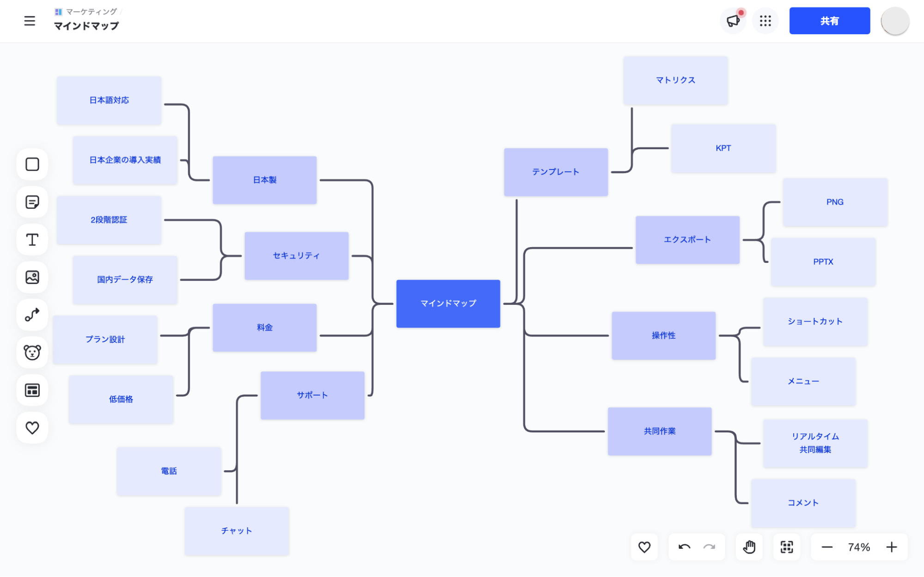Zoom in with the plus button
Screen dimensions: 924x577
click(x=892, y=547)
